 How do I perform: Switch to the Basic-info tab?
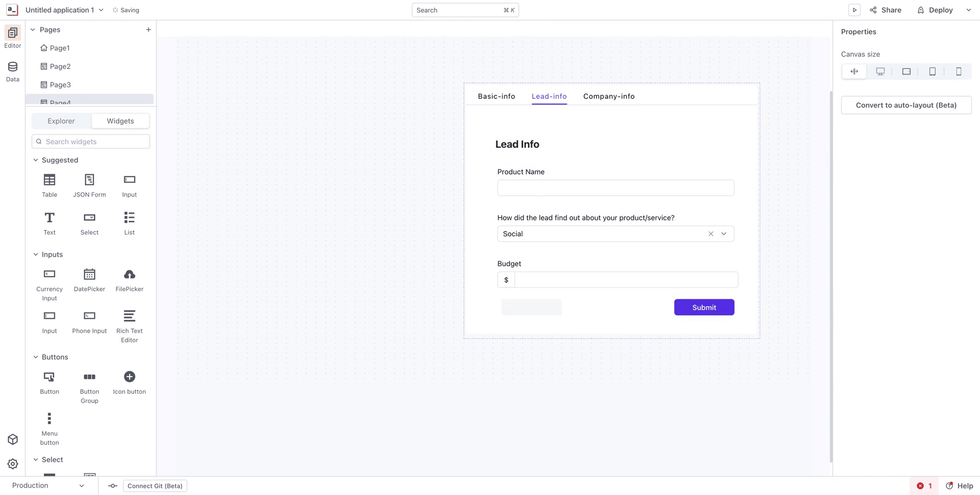click(496, 96)
